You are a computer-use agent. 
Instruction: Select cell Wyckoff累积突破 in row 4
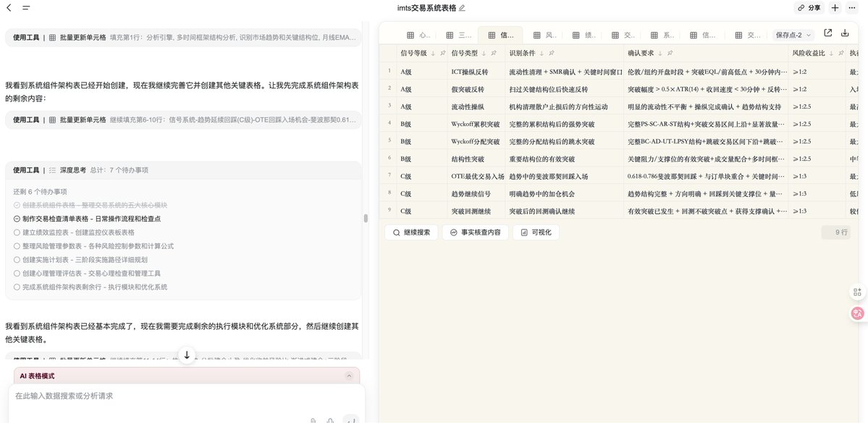(476, 124)
